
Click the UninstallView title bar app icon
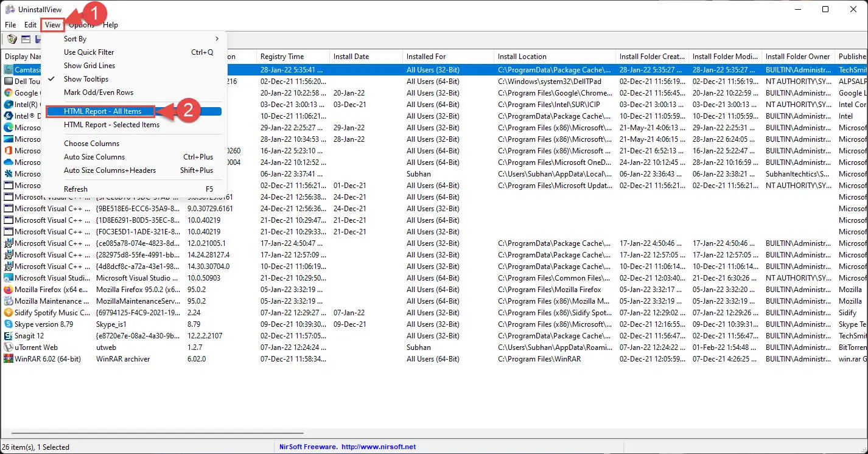(10, 9)
